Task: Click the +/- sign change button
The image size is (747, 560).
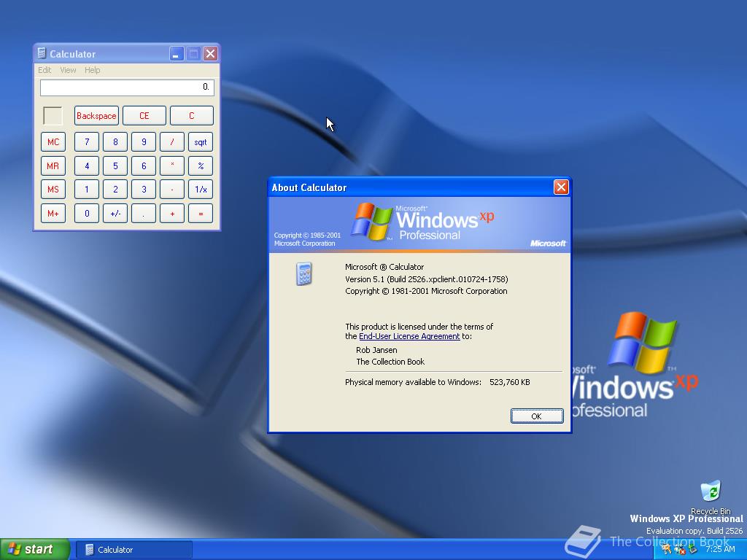Action: [x=115, y=214]
